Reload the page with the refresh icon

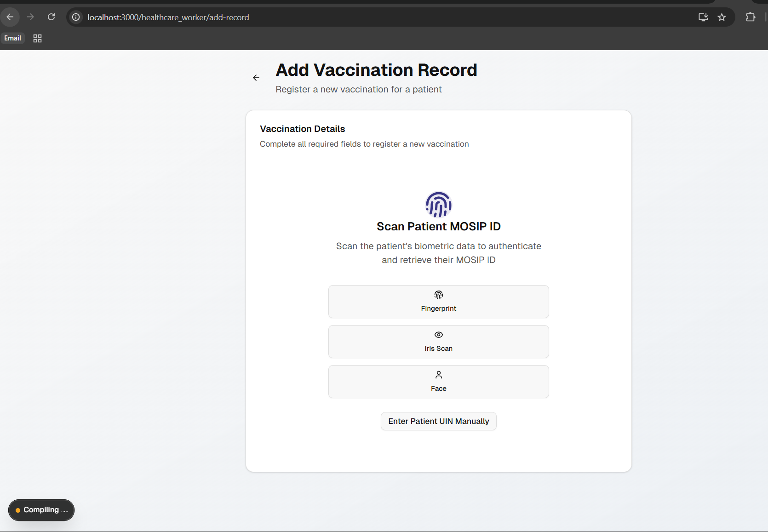coord(52,17)
